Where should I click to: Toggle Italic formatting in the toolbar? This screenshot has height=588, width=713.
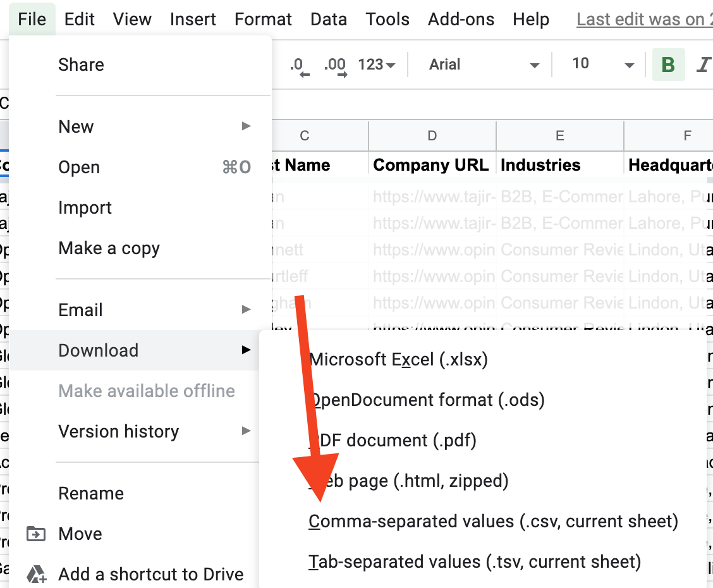pyautogui.click(x=702, y=65)
